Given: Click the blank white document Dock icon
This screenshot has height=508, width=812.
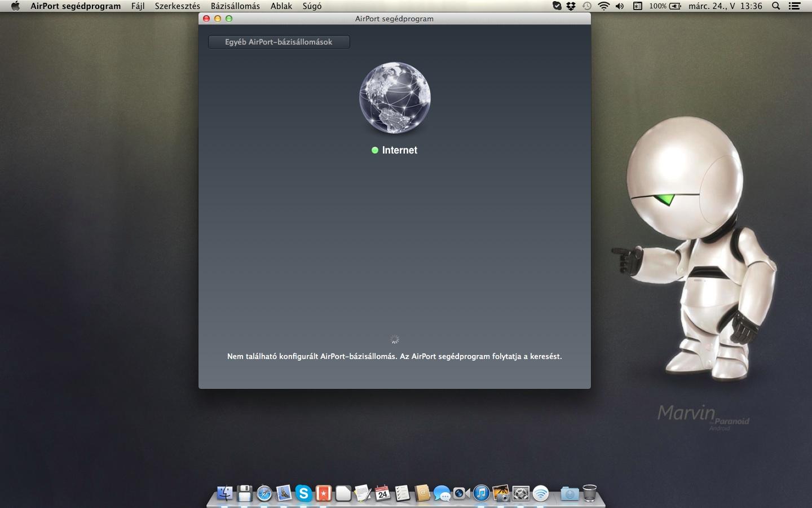Looking at the screenshot, I should click(343, 493).
